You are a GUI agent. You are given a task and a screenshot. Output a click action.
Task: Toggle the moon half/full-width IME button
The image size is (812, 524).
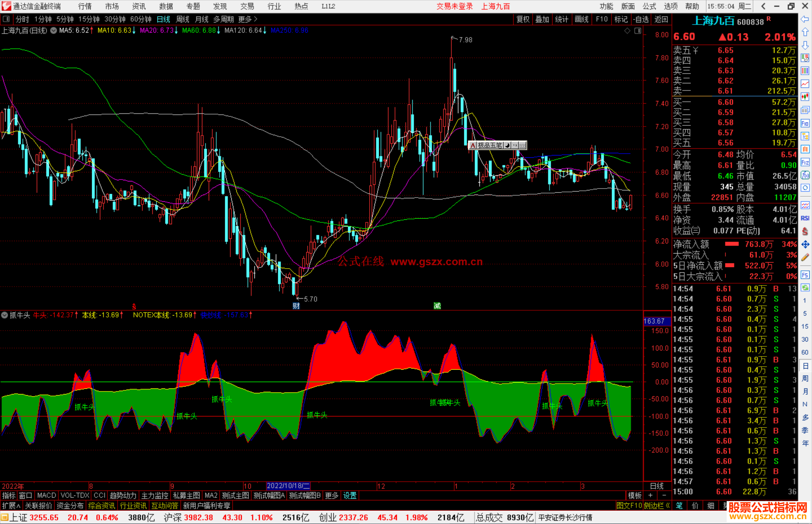(507, 145)
